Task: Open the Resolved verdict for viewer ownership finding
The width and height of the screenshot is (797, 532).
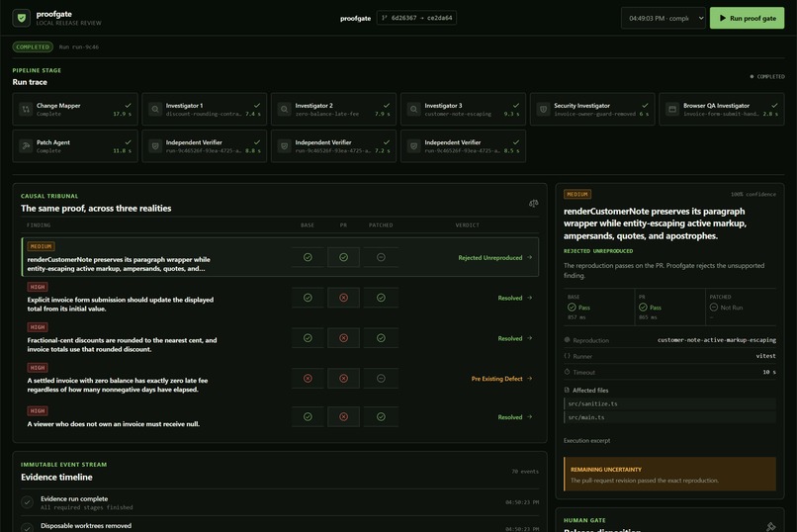Action: point(514,417)
